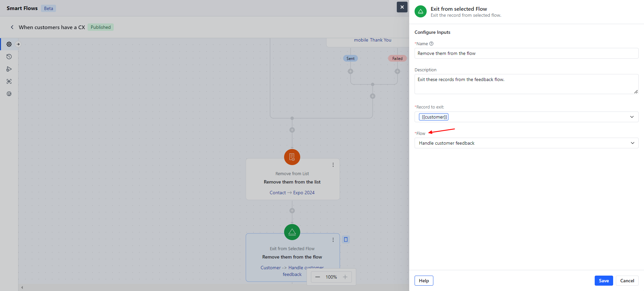Click the Published status badge
Screen dimensions: 644x291
(x=101, y=27)
